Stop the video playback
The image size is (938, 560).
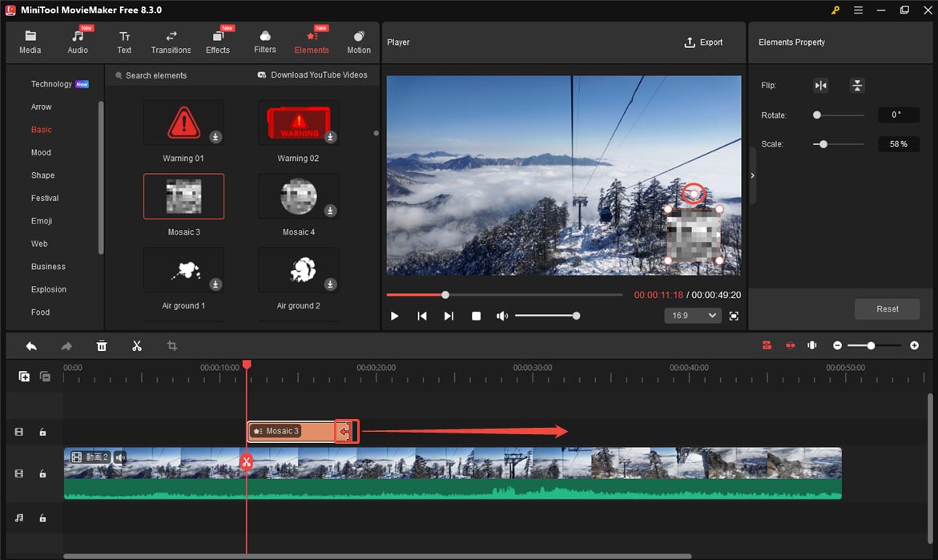[476, 316]
